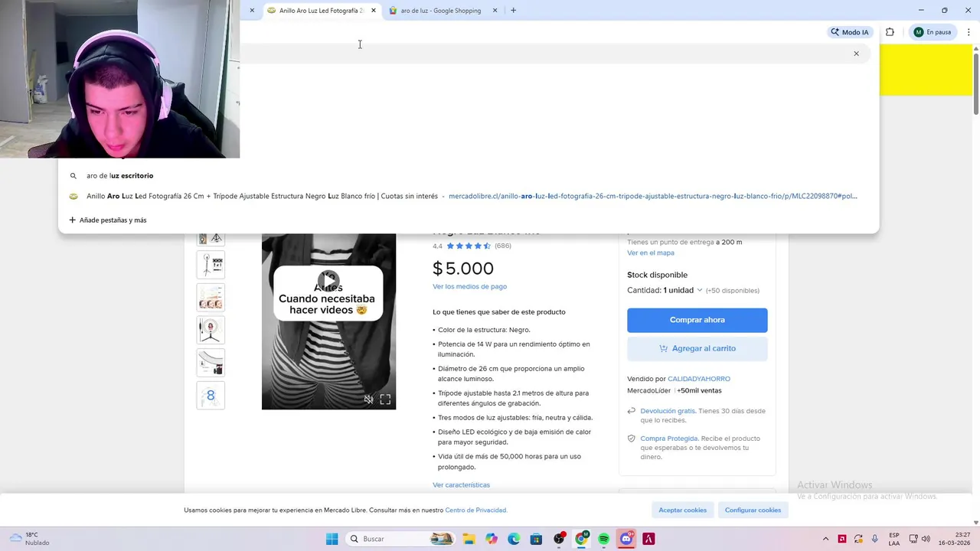The image size is (980, 551).
Task: Select Mercado Libre Anillo Aro Luz suggestion
Action: (468, 196)
